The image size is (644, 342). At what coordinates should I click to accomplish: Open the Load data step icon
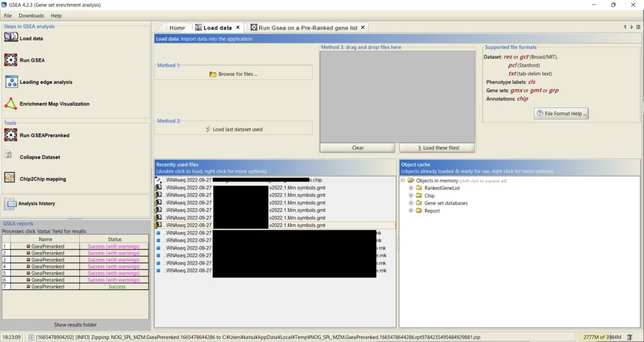click(11, 37)
